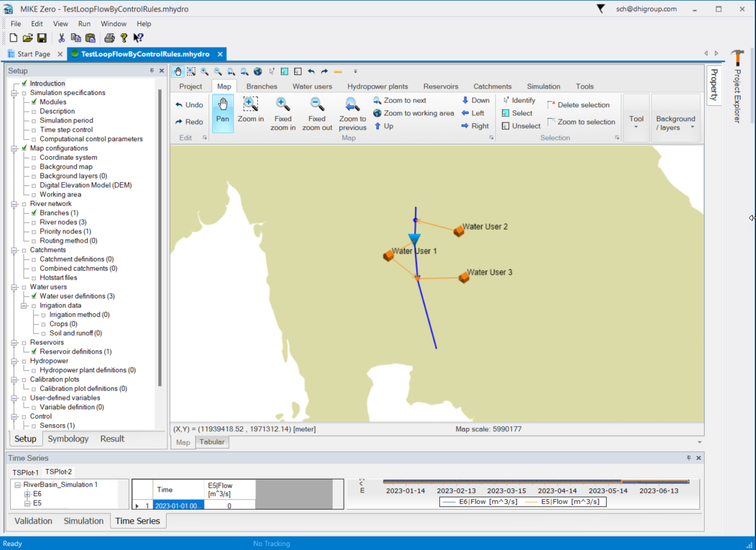756x550 pixels.
Task: Click the Zoom to selection button
Action: pyautogui.click(x=582, y=121)
